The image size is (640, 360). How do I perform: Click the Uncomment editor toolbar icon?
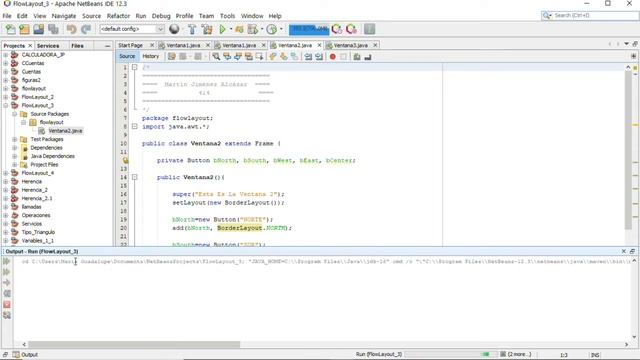(x=368, y=57)
